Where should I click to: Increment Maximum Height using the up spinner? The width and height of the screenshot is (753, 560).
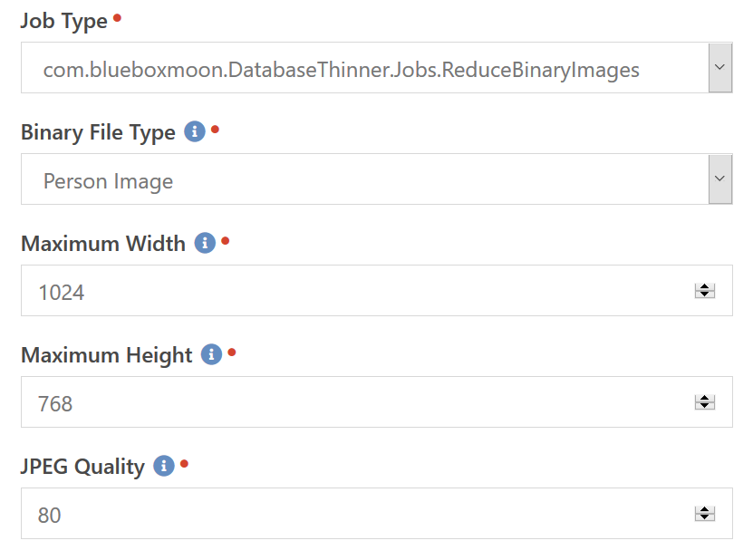tap(704, 398)
